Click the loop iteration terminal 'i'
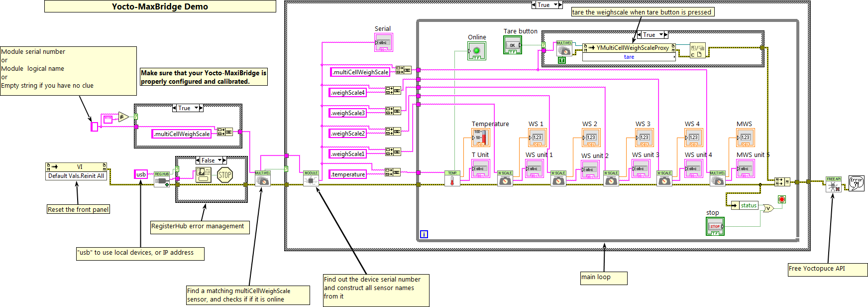Image resolution: width=868 pixels, height=307 pixels. pyautogui.click(x=424, y=234)
